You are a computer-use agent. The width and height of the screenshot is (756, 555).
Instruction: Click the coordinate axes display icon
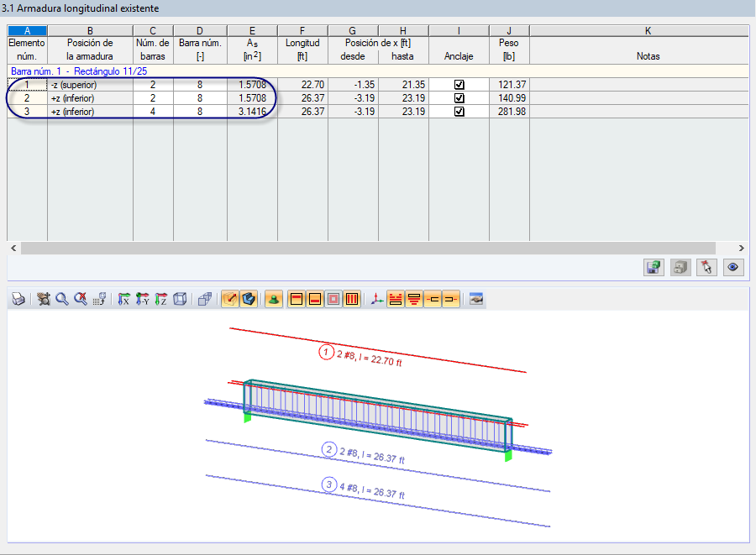[375, 299]
